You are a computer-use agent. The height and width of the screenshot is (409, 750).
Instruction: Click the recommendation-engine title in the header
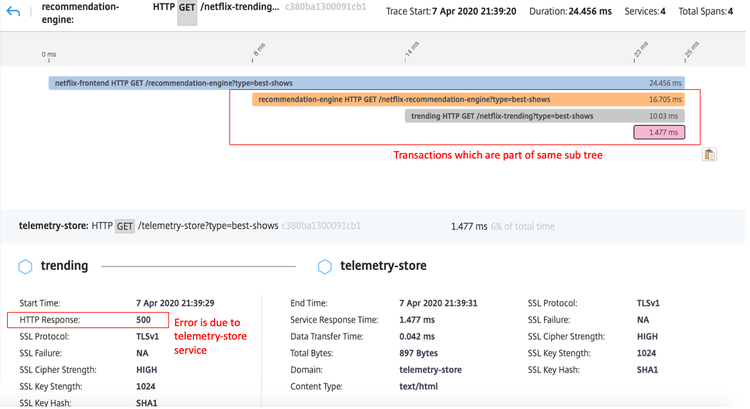(80, 13)
